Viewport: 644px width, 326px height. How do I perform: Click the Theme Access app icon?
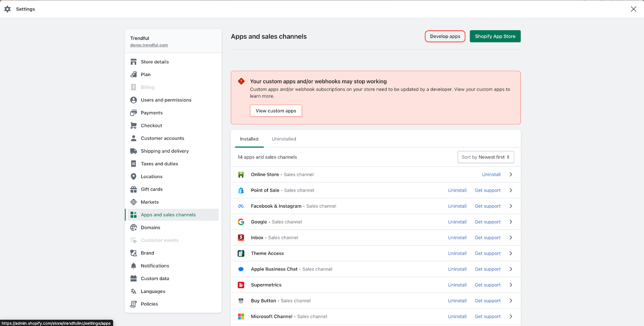click(x=241, y=254)
